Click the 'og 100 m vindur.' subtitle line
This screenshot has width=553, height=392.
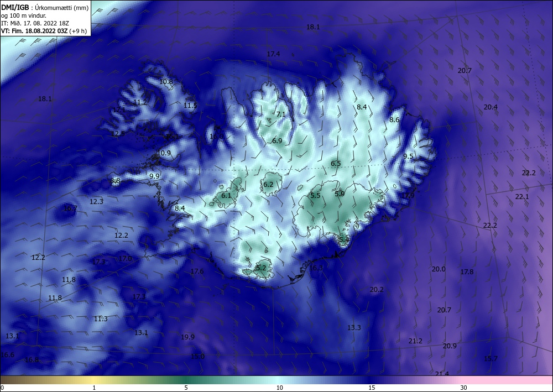click(x=24, y=15)
